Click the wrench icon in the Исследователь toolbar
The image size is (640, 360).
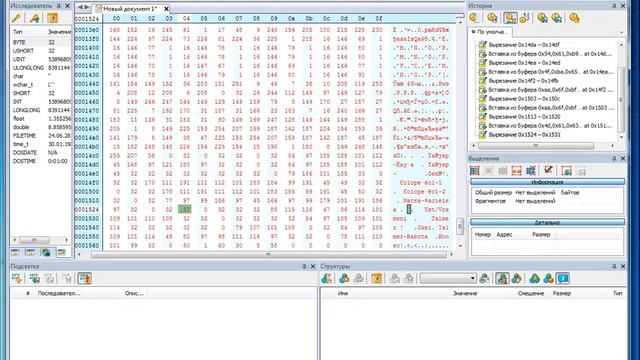coord(35,18)
